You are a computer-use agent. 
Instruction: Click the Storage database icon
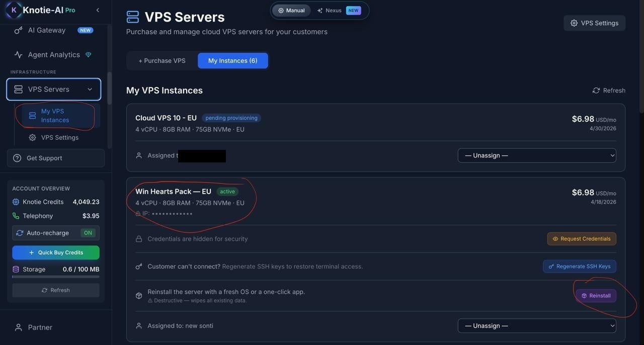pyautogui.click(x=16, y=269)
